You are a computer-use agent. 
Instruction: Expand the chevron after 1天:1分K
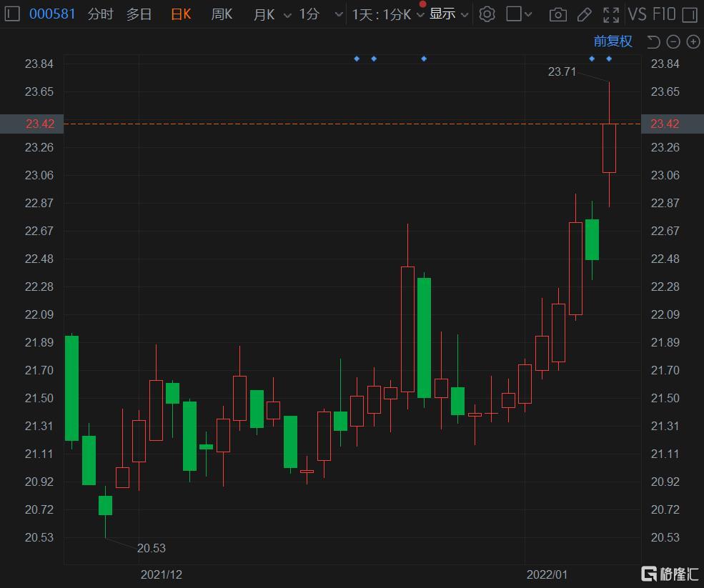pyautogui.click(x=420, y=15)
